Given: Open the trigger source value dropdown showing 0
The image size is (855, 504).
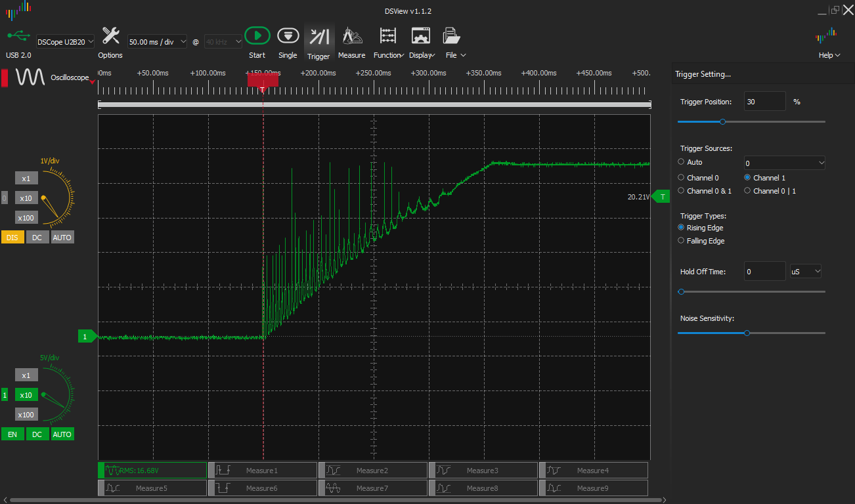Looking at the screenshot, I should 784,163.
